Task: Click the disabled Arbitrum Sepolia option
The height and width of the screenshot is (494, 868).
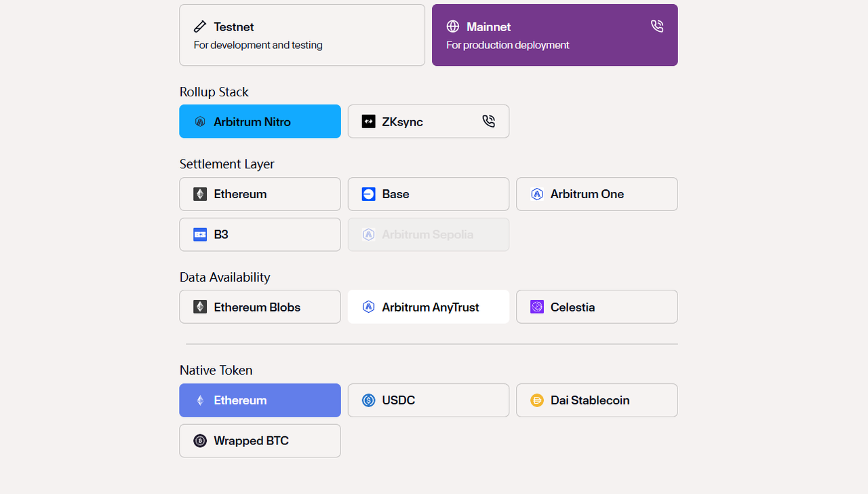Action: coord(428,235)
